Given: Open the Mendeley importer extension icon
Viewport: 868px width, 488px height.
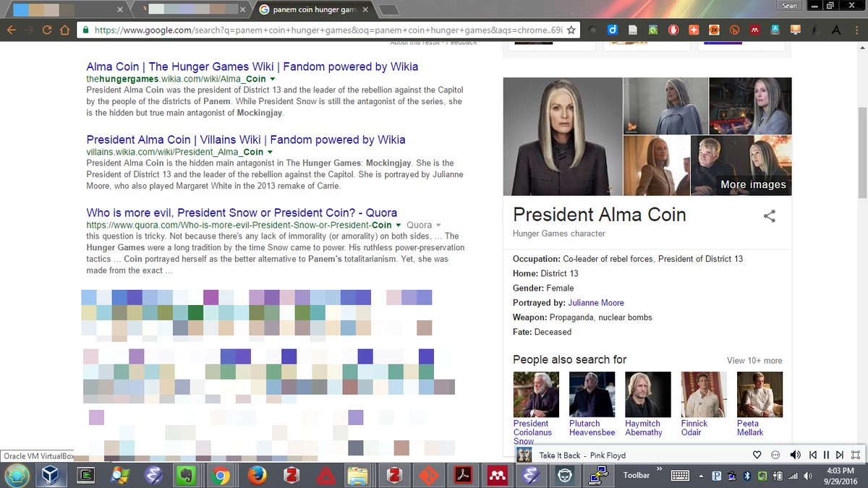Looking at the screenshot, I should click(754, 30).
